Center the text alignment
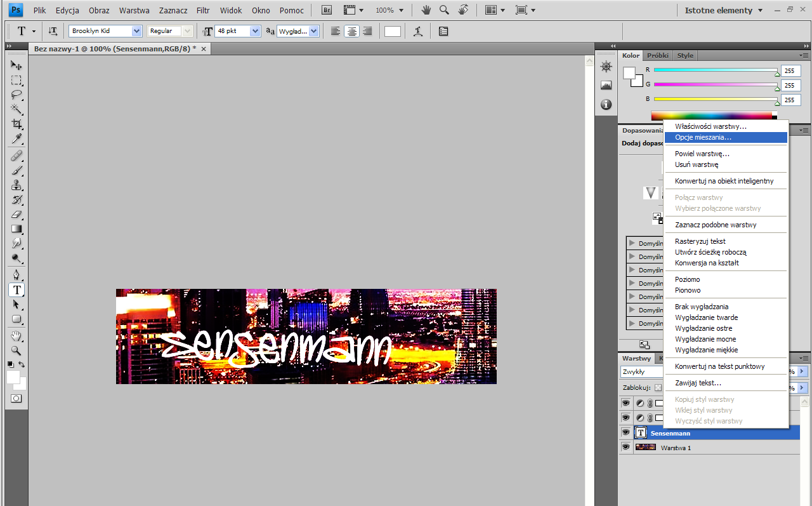This screenshot has width=812, height=506. [351, 31]
